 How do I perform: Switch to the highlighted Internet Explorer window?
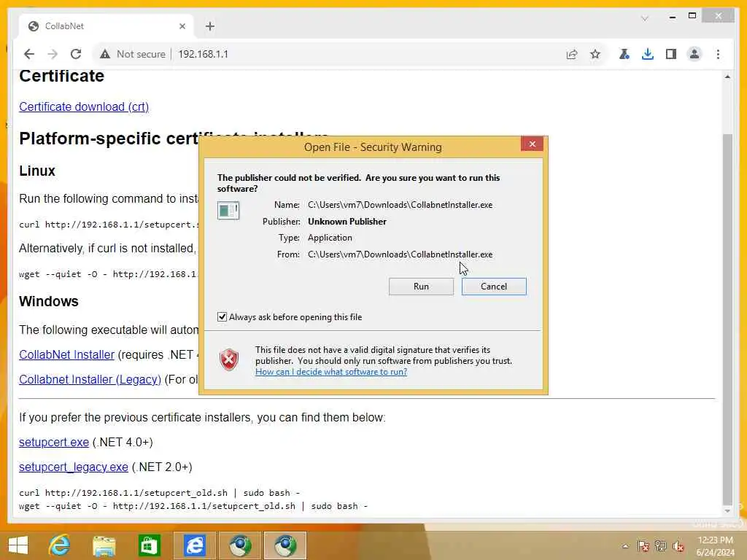pos(194,545)
